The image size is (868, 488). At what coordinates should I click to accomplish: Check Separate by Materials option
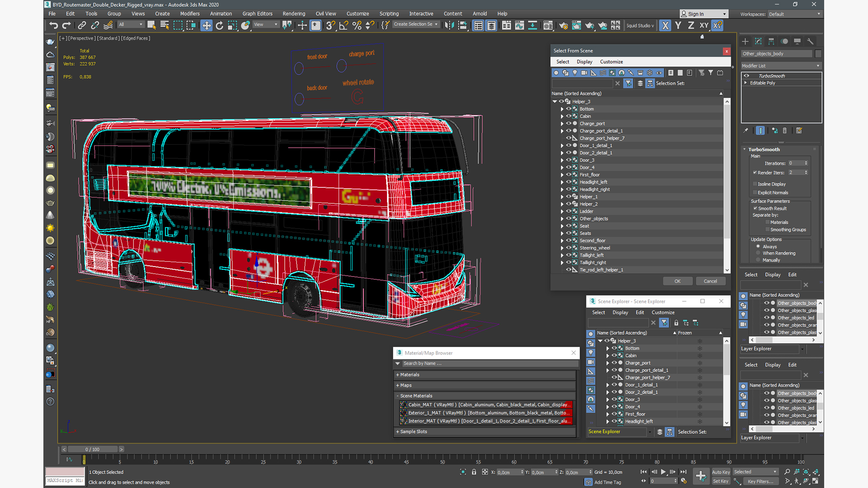(x=768, y=222)
